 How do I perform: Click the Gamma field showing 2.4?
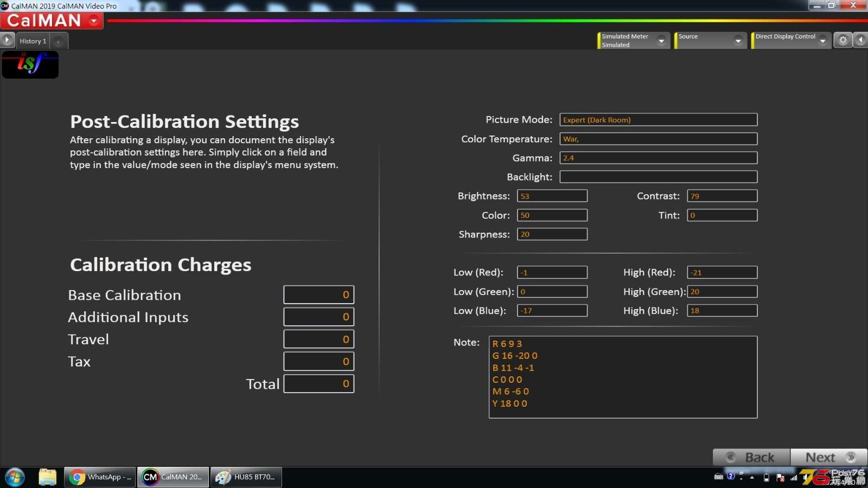coord(659,158)
